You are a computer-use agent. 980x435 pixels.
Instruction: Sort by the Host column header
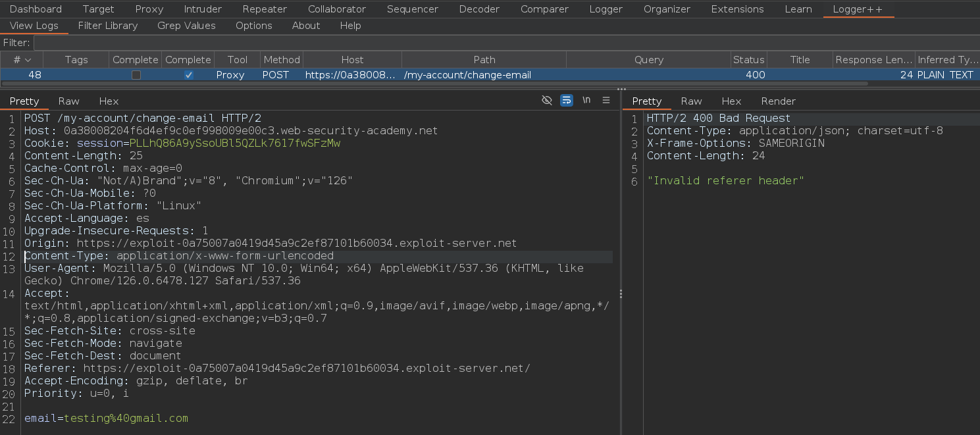[352, 60]
